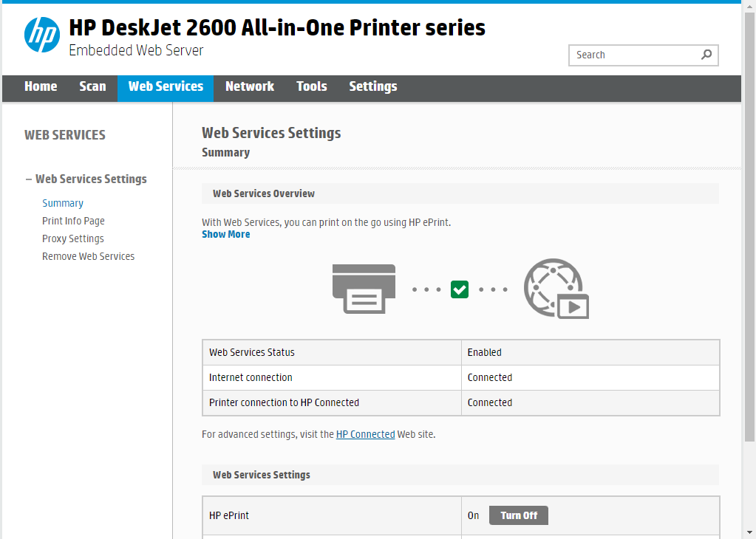Select Remove Web Services in sidebar

point(88,256)
